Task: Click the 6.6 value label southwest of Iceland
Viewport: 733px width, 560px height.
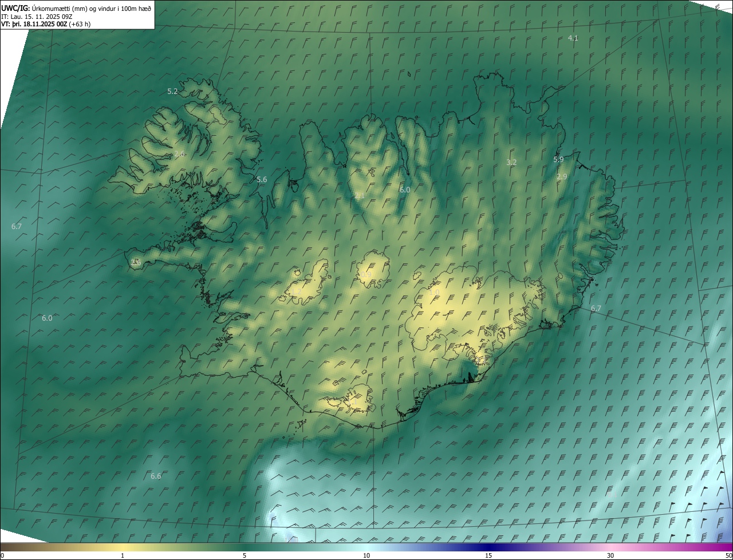Action: 156,476
